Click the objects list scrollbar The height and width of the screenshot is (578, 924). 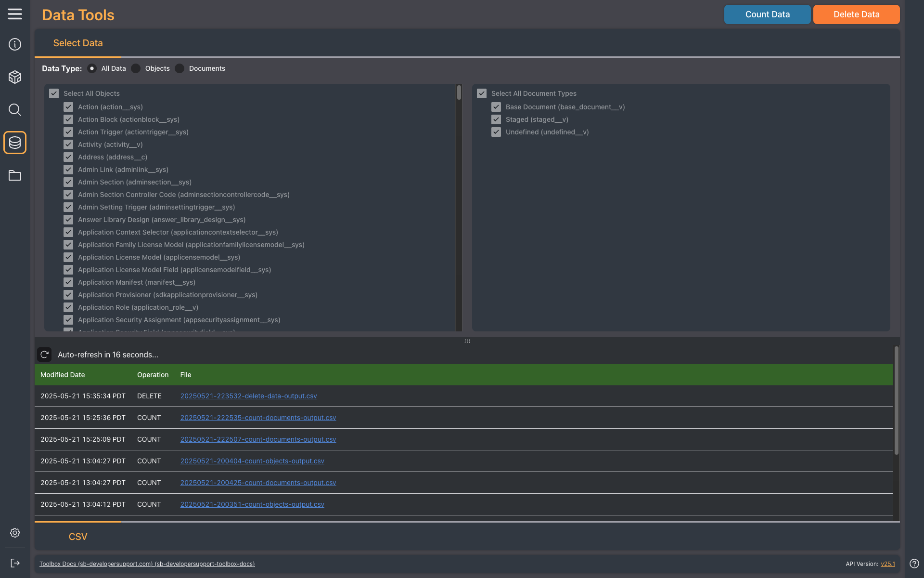(459, 92)
